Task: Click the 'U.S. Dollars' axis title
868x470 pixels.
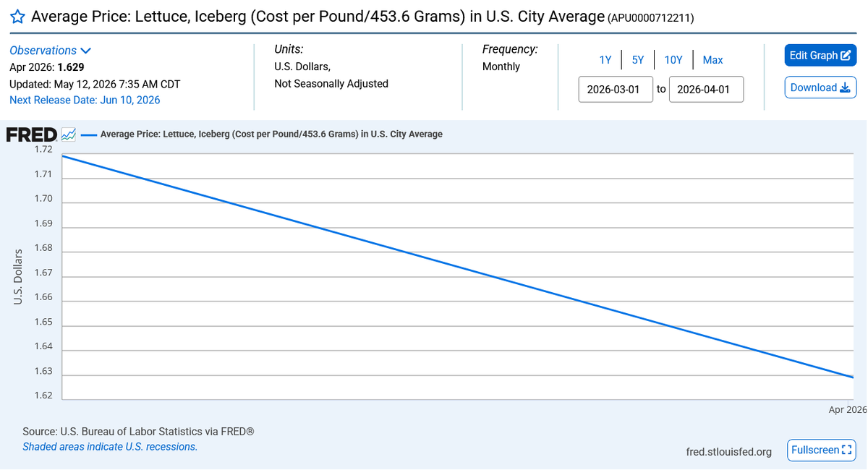Action: coord(20,276)
